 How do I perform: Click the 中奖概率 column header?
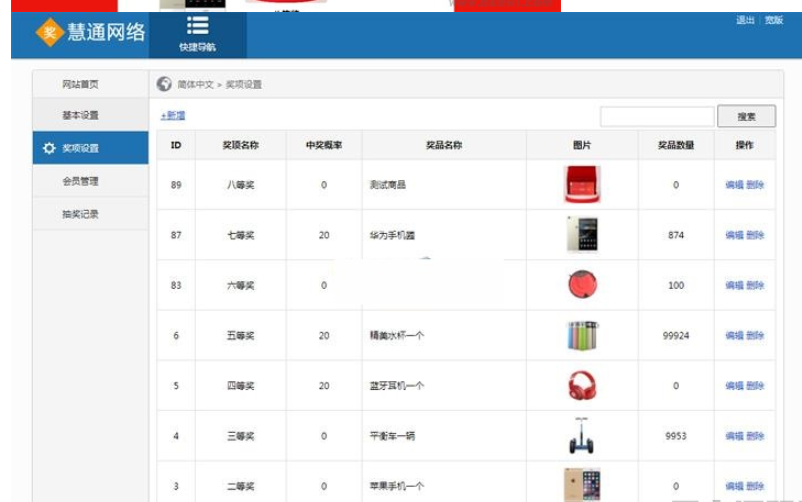[x=324, y=145]
